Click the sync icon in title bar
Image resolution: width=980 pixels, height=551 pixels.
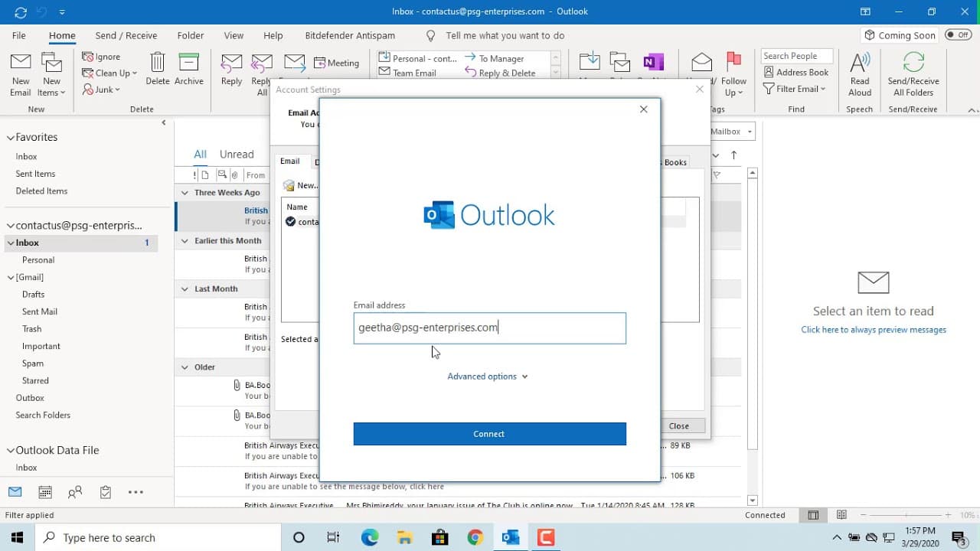(21, 12)
